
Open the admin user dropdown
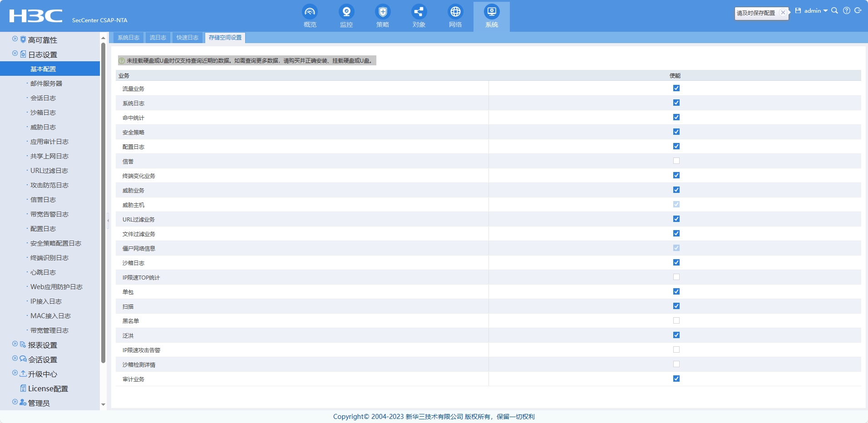click(816, 10)
